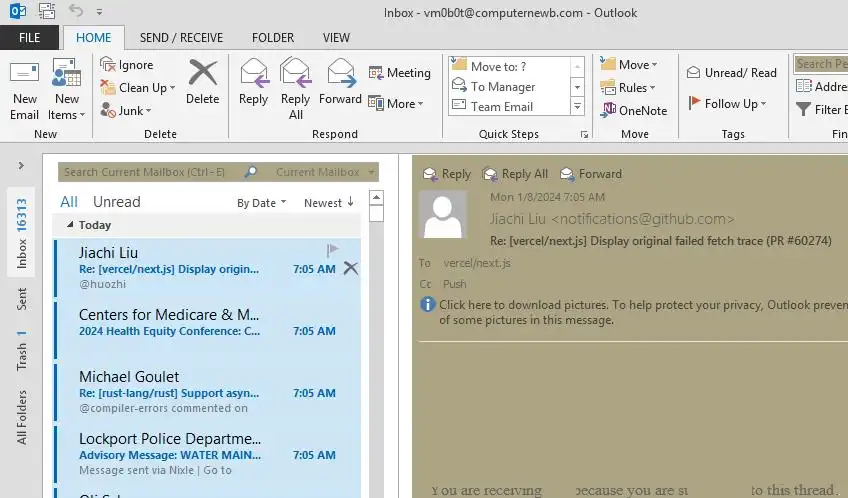Open the Quick Steps dialog launcher

(x=584, y=135)
